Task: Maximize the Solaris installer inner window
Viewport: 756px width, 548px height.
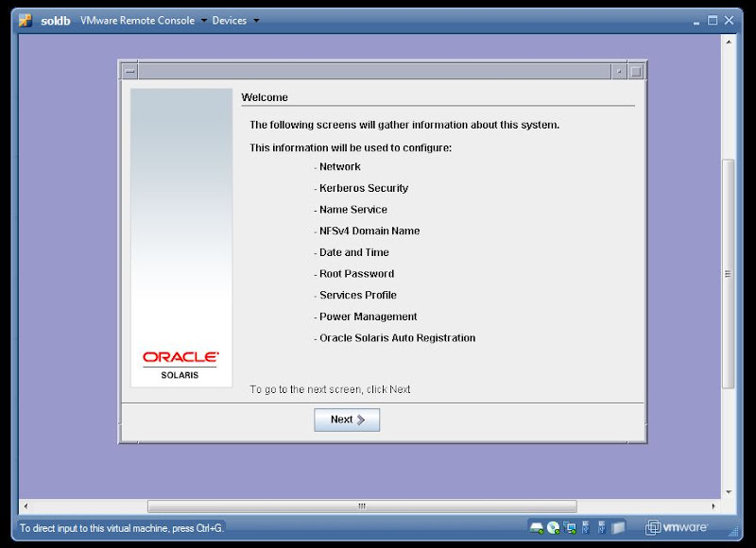Action: [x=636, y=72]
